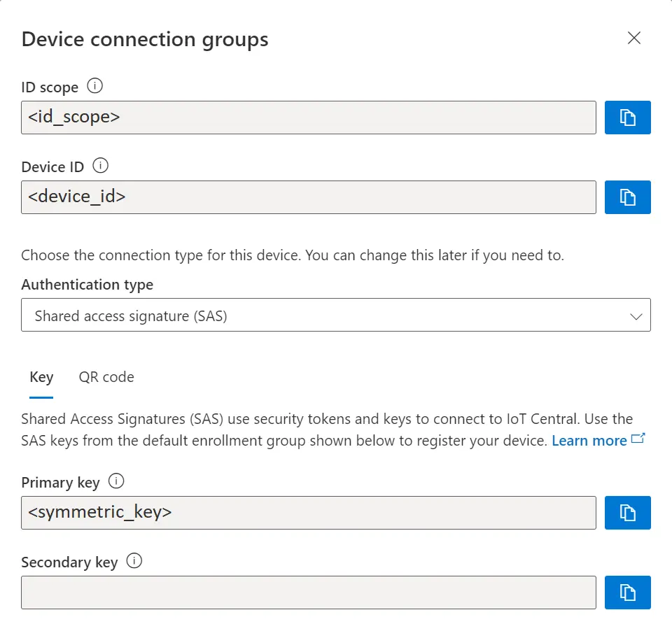The image size is (672, 624).
Task: Copy the ID scope value
Action: (627, 118)
